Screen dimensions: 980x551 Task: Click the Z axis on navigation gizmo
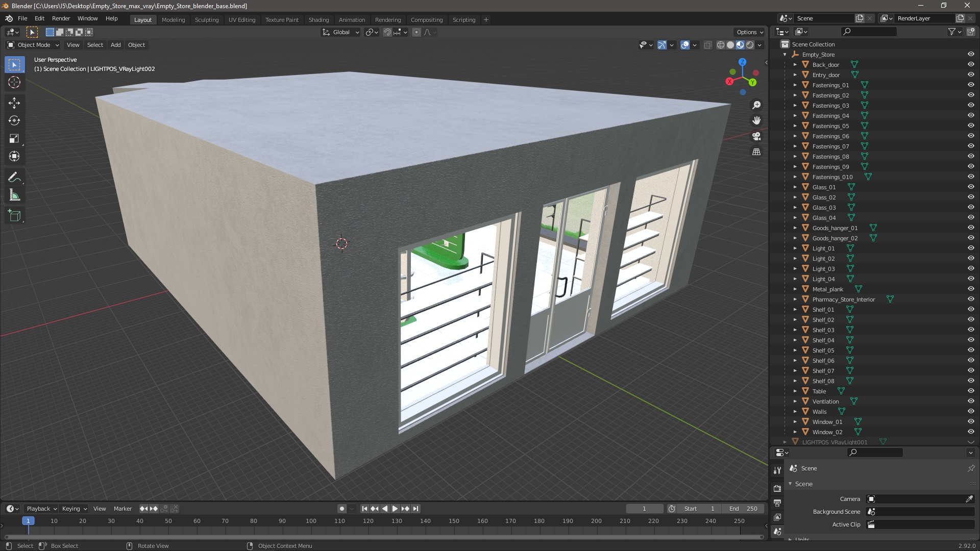(x=742, y=62)
